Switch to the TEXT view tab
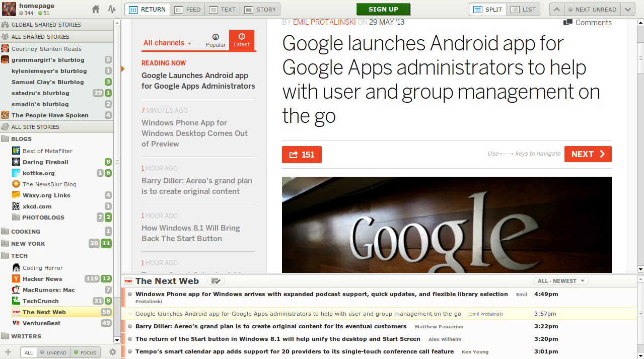644x359 pixels. click(x=223, y=10)
